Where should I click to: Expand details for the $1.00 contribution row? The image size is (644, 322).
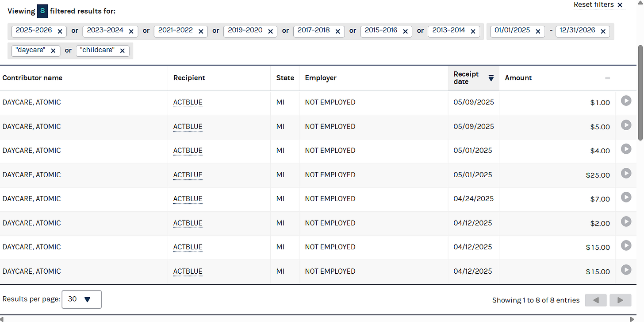(626, 101)
